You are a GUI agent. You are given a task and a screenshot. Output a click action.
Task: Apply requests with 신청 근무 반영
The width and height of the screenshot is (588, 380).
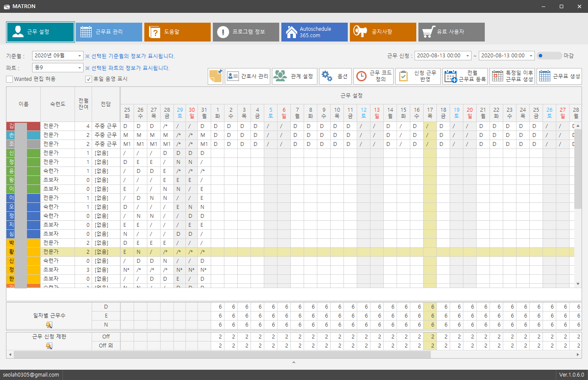(x=418, y=77)
